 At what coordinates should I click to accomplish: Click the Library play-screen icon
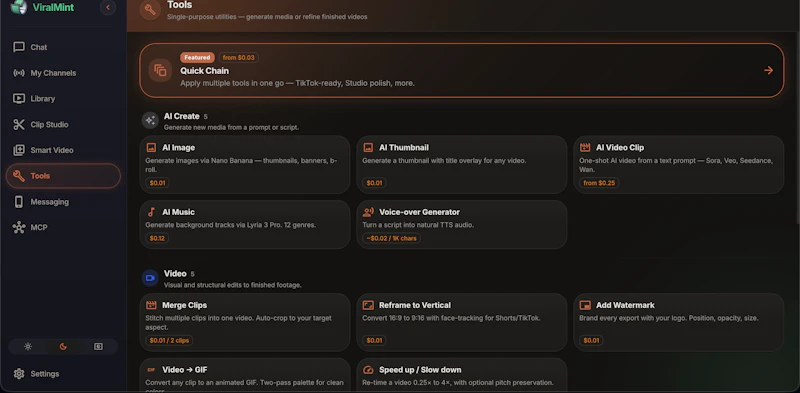[x=19, y=99]
